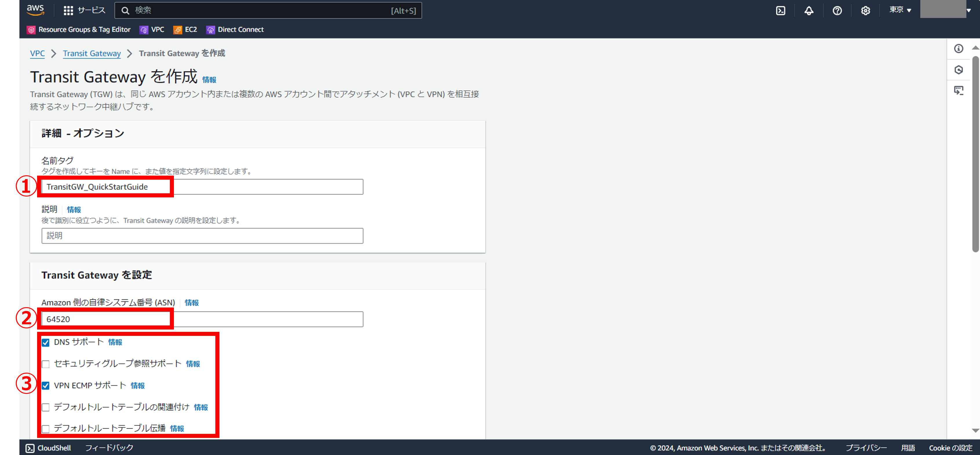Open Resource Groups & Tag Editor shortcut
980x455 pixels.
pos(84,30)
